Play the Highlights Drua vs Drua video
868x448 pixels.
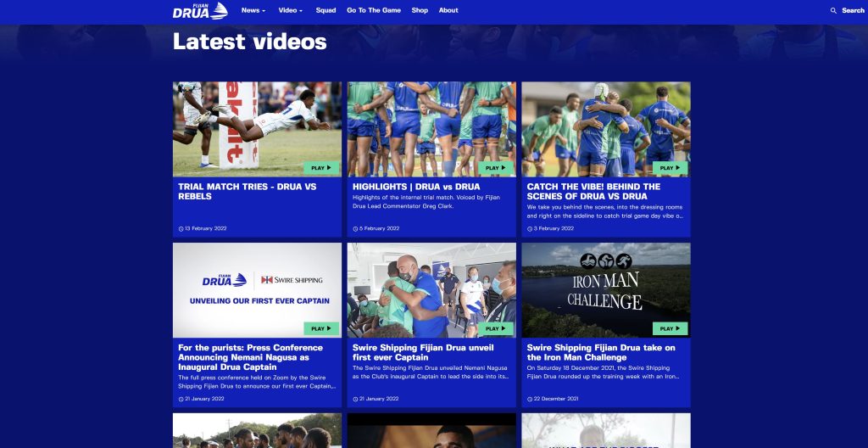[x=496, y=168]
